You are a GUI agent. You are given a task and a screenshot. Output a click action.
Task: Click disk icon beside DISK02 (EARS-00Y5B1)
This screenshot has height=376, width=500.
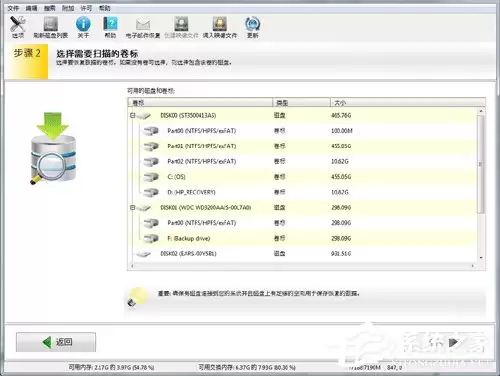pos(144,254)
